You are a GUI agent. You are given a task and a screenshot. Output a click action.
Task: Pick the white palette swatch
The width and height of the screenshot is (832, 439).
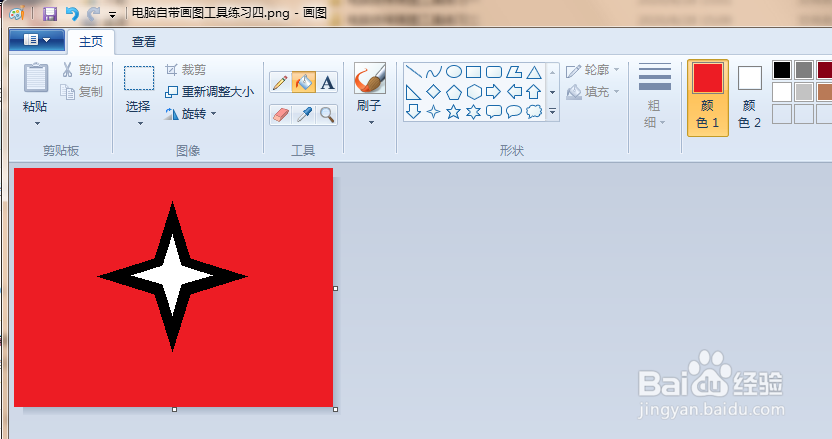click(782, 92)
